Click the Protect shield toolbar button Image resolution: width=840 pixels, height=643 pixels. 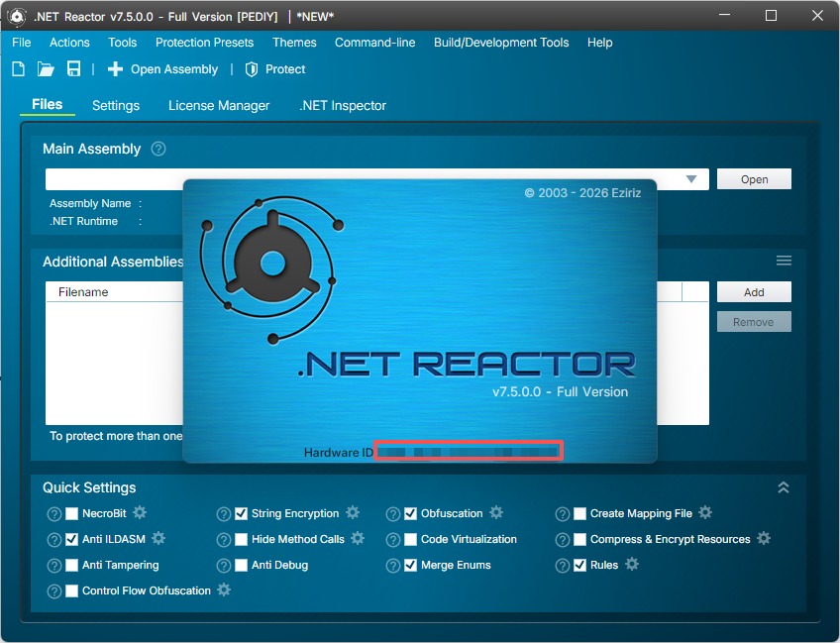[275, 69]
